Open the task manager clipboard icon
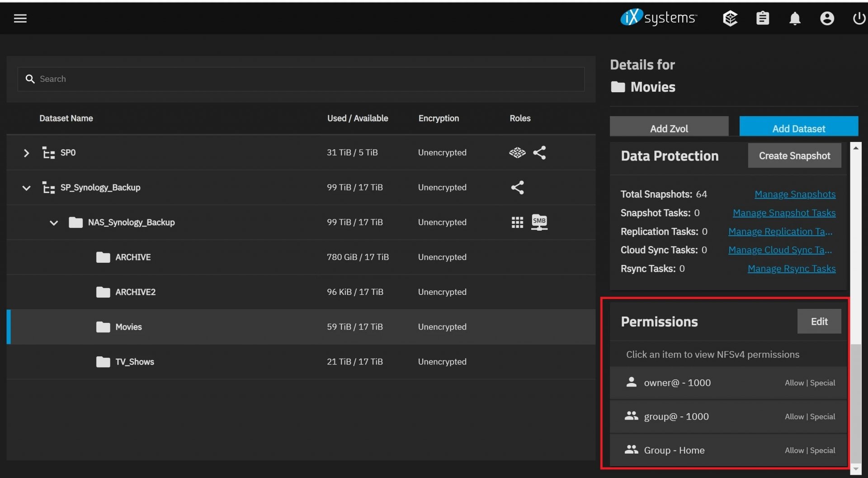Image resolution: width=868 pixels, height=478 pixels. click(x=763, y=18)
